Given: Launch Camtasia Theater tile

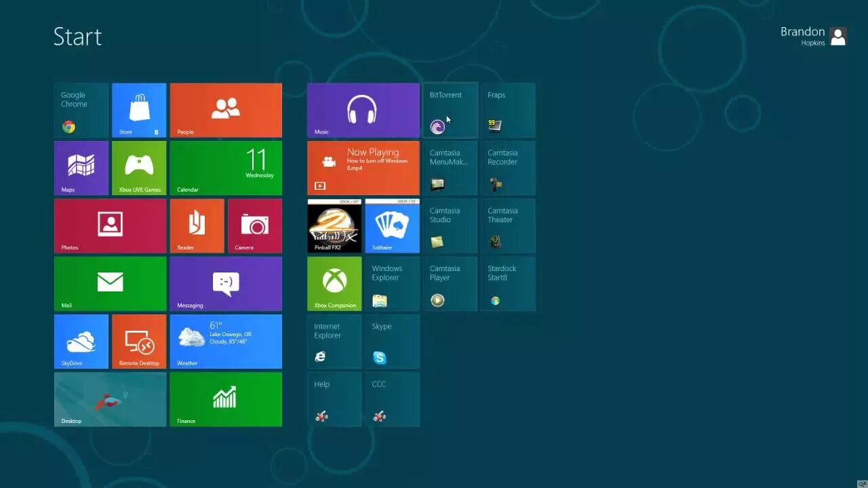Looking at the screenshot, I should tap(508, 226).
